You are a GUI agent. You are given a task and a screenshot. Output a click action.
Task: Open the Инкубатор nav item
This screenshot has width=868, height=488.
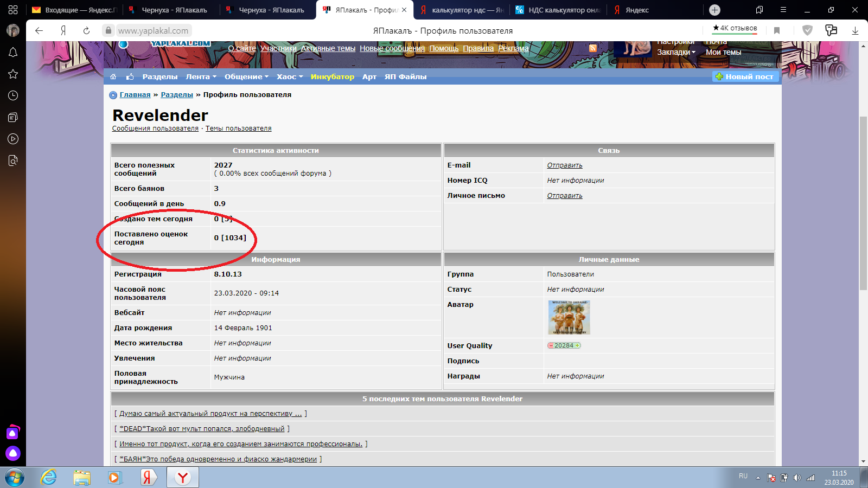pyautogui.click(x=333, y=76)
